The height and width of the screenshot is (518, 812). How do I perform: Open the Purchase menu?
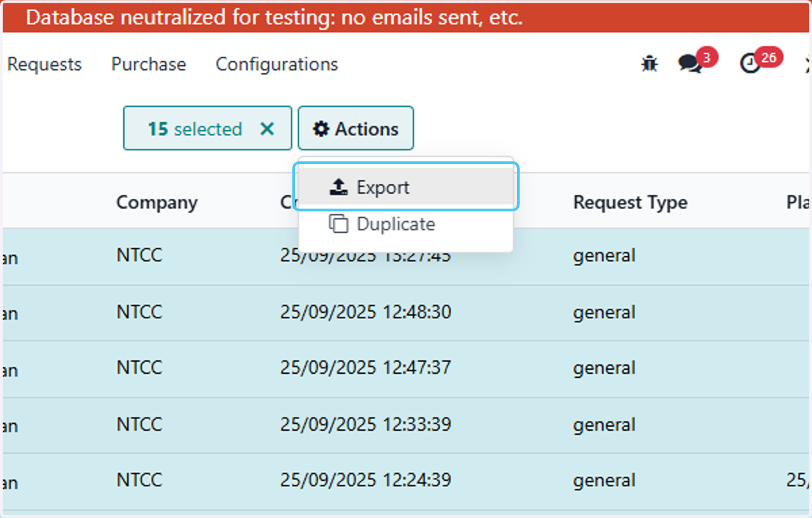pos(149,64)
